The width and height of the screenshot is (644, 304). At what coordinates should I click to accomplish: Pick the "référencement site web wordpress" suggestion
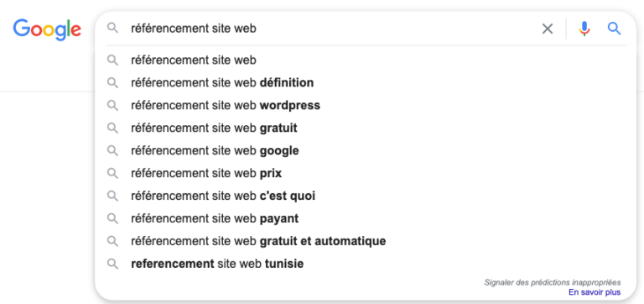click(x=366, y=106)
